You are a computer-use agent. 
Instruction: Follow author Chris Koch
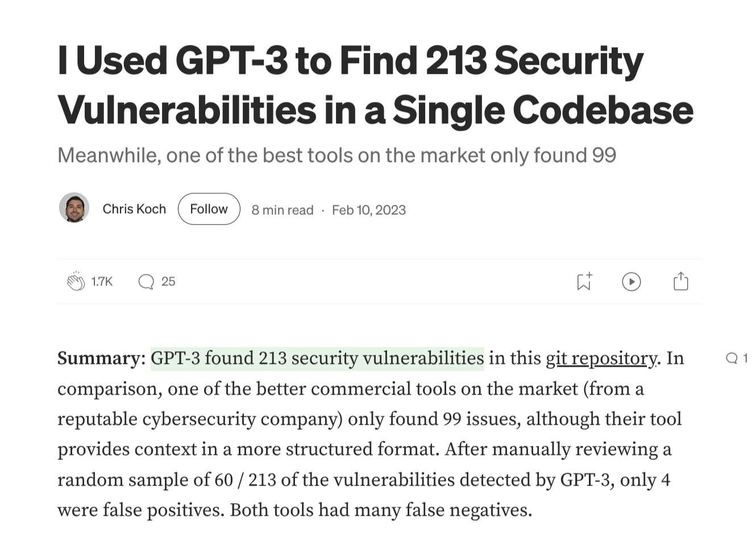click(x=209, y=209)
